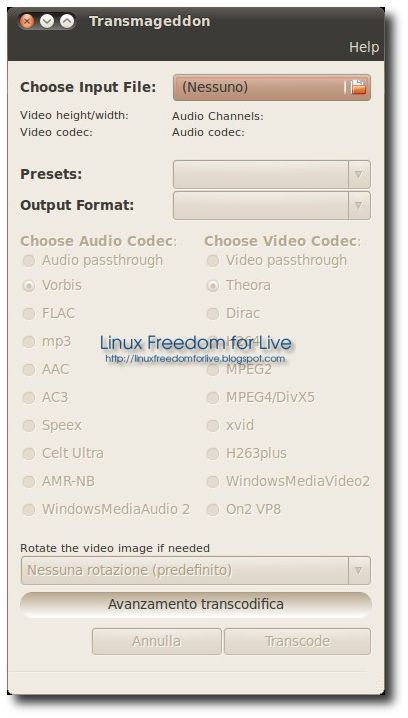
Task: Open the Nessuna rotazione rotation dropdown
Action: pyautogui.click(x=196, y=571)
